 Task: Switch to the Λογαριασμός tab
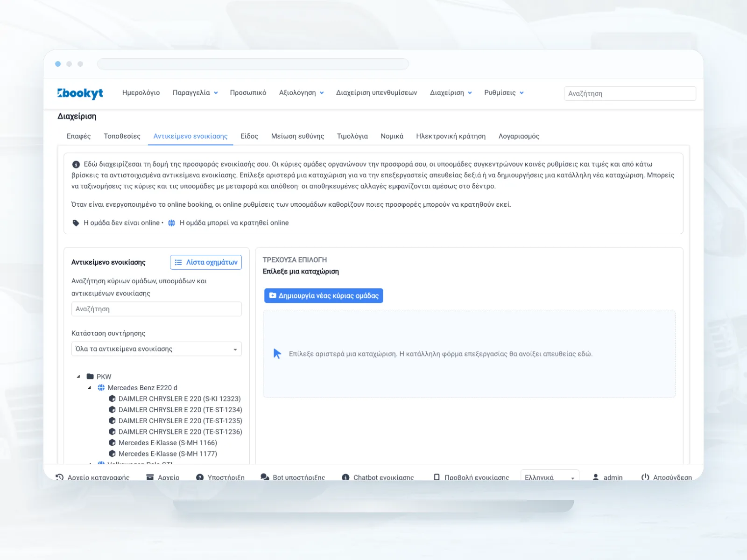(x=519, y=136)
